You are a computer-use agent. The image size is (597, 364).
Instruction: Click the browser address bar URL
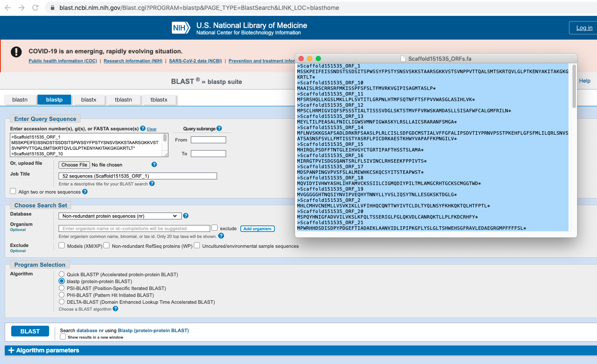coord(199,8)
